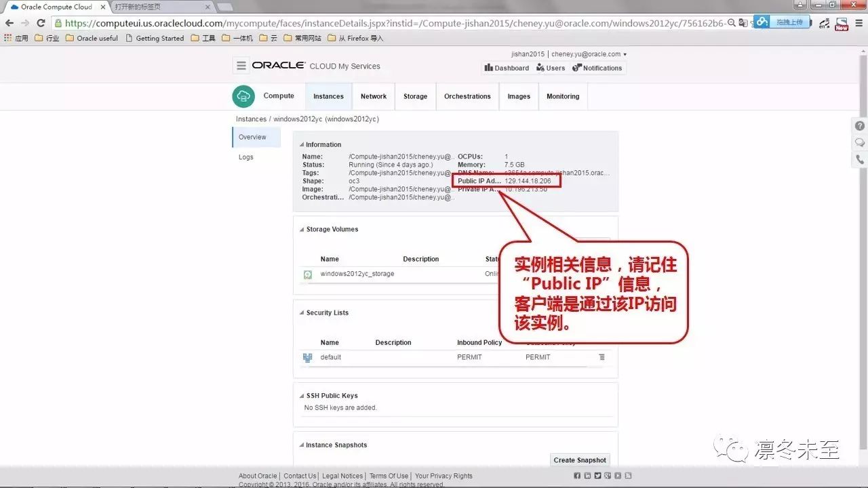
Task: Click the phone contact icon on right sidebar
Action: 860,159
